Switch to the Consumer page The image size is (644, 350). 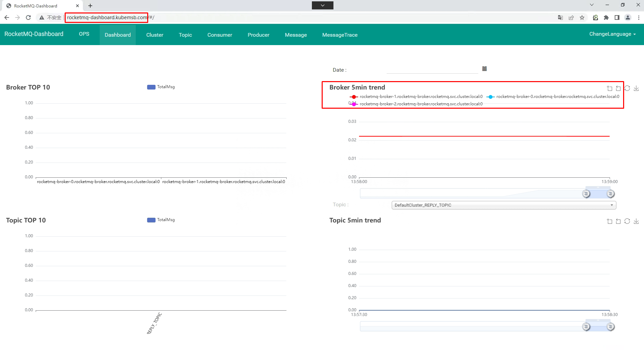(220, 35)
